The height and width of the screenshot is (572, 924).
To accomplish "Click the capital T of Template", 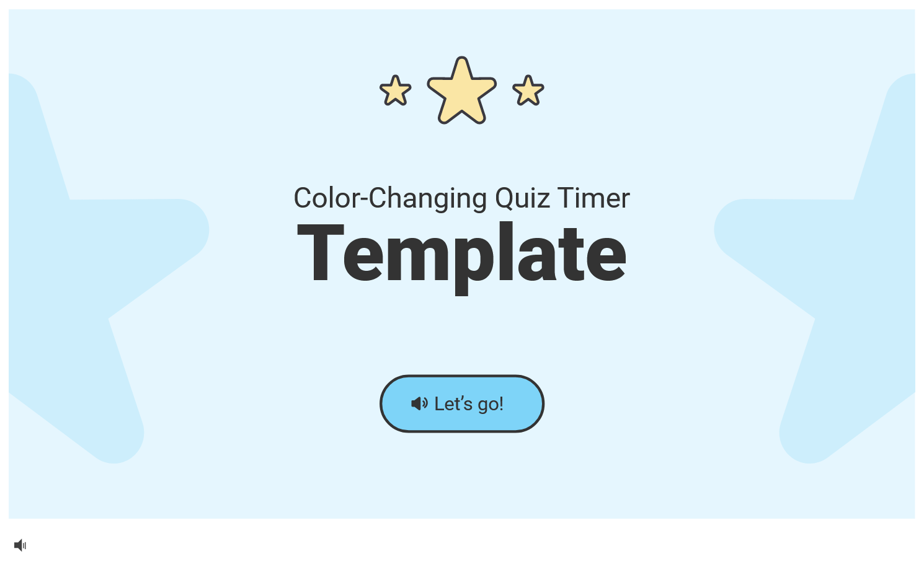I will [x=320, y=253].
